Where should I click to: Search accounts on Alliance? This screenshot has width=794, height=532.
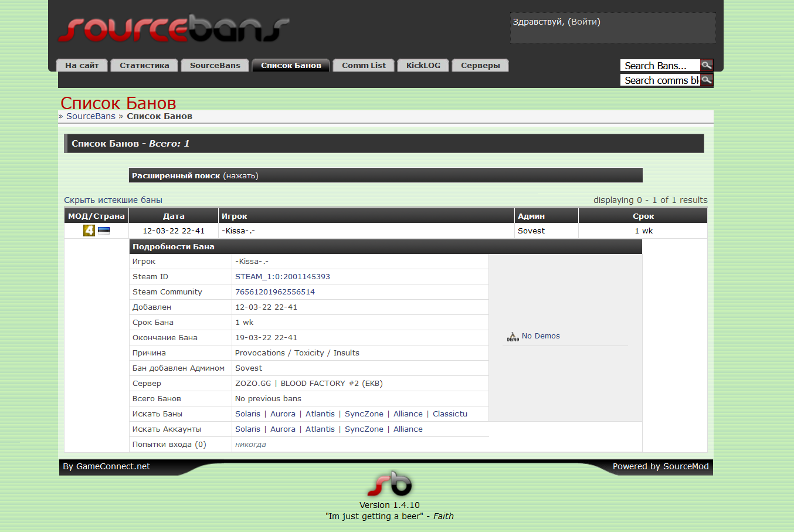click(x=408, y=429)
